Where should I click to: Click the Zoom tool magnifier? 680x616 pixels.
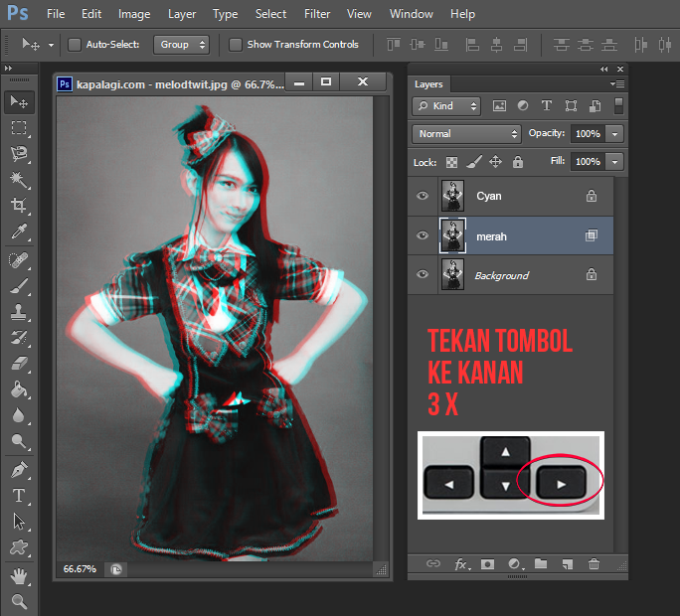(x=19, y=601)
